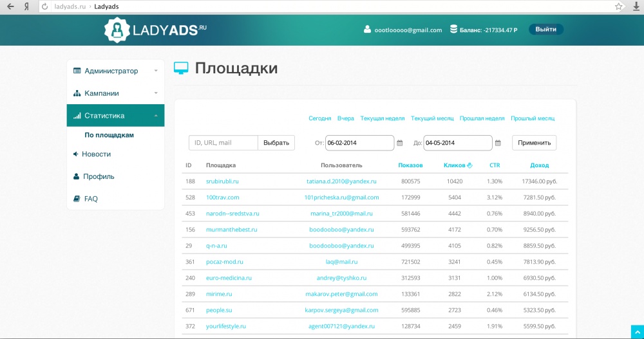Viewport: 644px width, 339px height.
Task: Click the browser back arrow
Action: (x=10, y=6)
